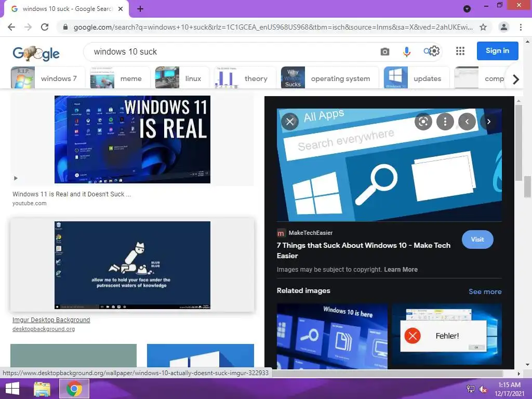Open the Imgur desktop background thumbnail

coord(132,265)
